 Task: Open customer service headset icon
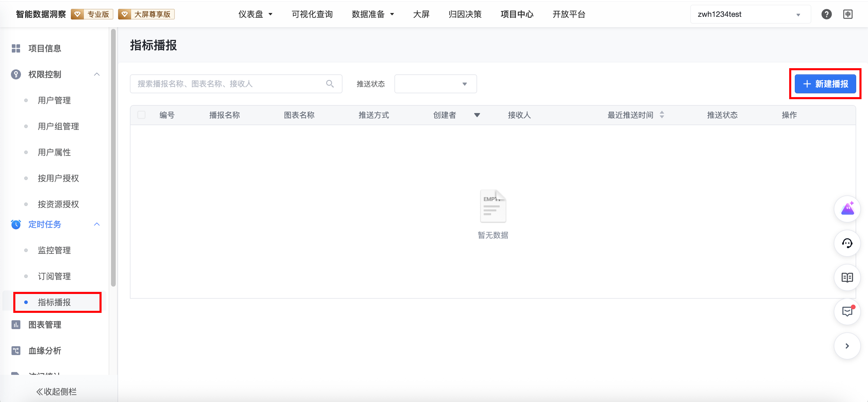pyautogui.click(x=847, y=243)
